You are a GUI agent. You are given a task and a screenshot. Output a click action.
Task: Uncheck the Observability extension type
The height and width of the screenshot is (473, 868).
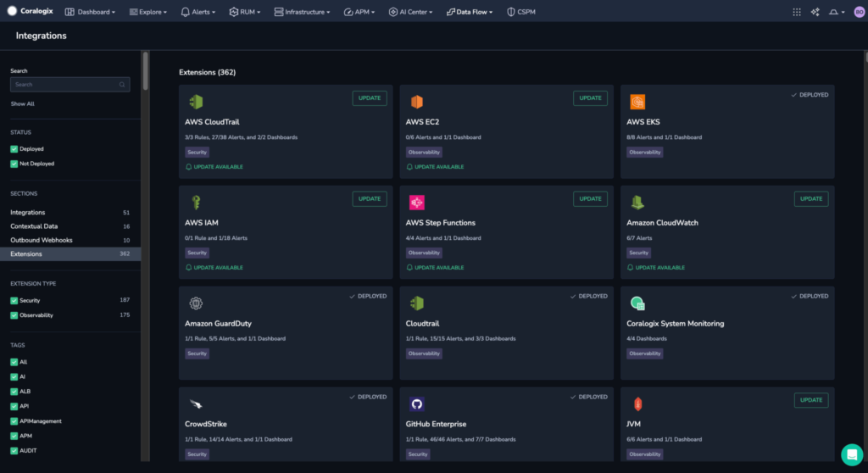coord(14,315)
